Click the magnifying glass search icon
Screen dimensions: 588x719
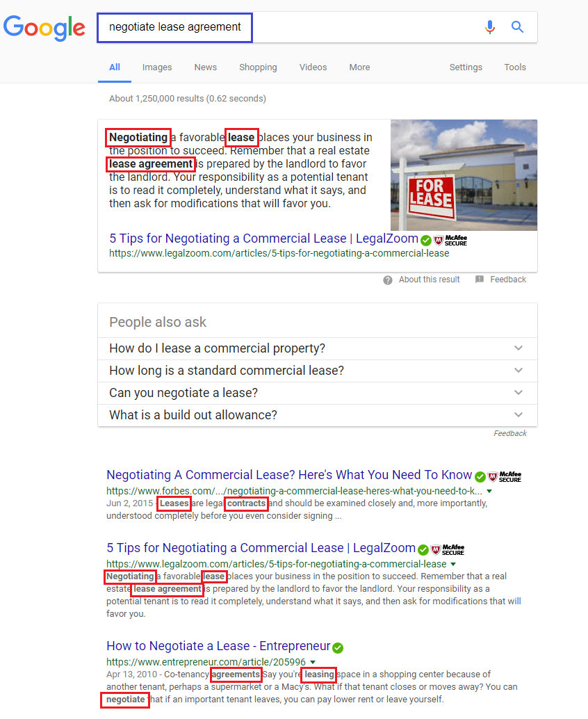pyautogui.click(x=517, y=27)
